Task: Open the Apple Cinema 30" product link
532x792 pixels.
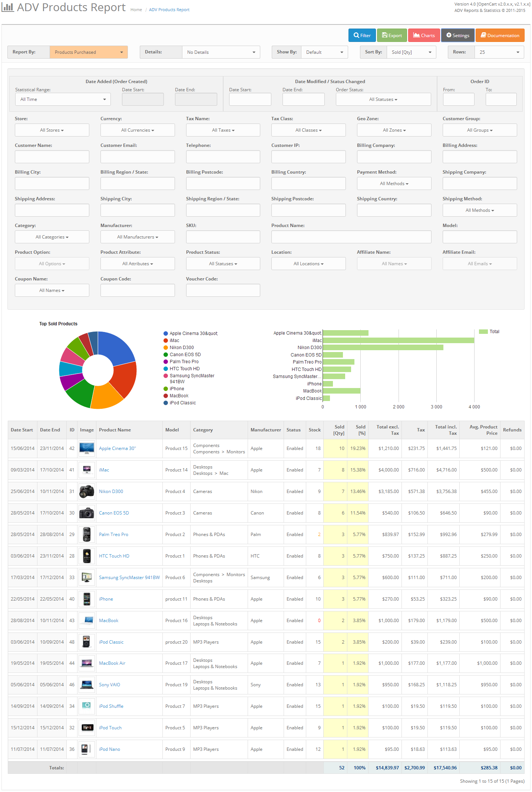Action: tap(118, 448)
